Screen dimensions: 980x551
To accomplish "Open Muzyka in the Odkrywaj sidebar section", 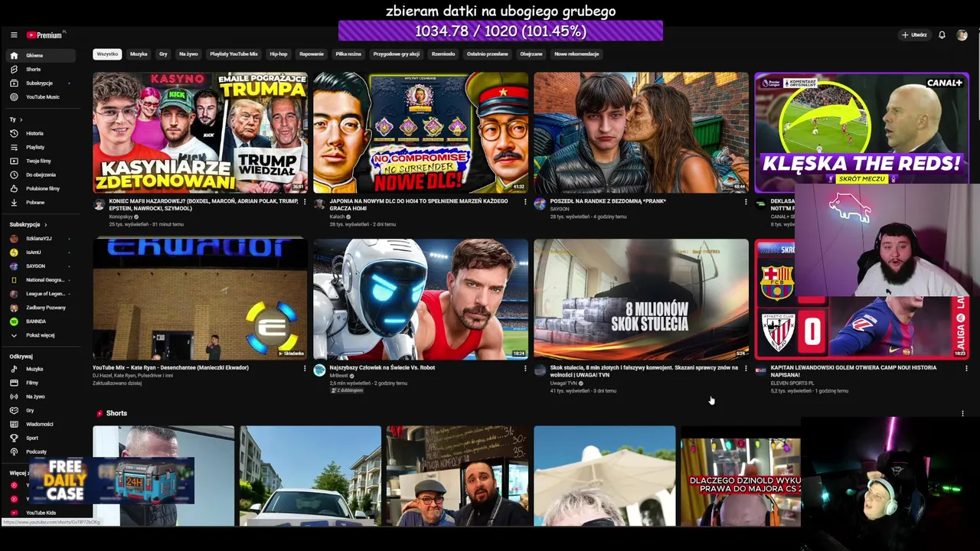I will click(x=41, y=369).
